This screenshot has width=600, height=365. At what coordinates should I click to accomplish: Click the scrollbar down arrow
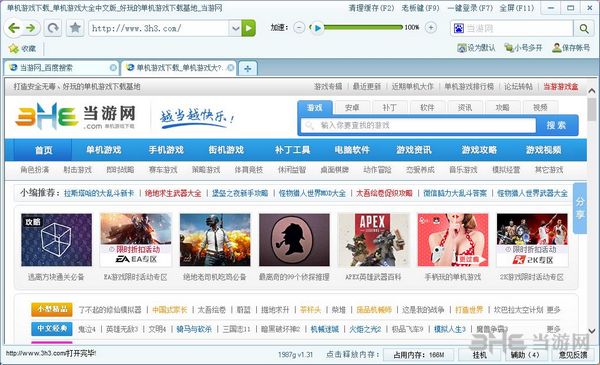(x=592, y=331)
